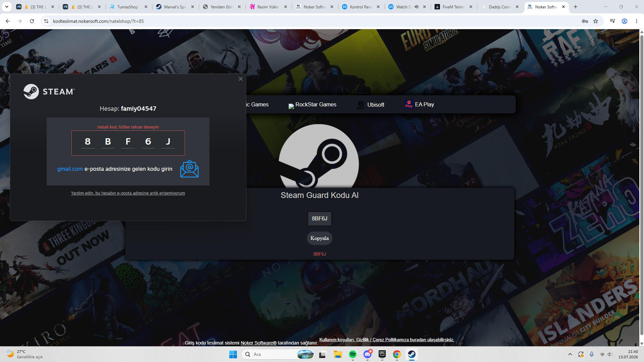Viewport: 644px width, 362px height.
Task: Bookmark this page with star icon
Action: (596, 21)
